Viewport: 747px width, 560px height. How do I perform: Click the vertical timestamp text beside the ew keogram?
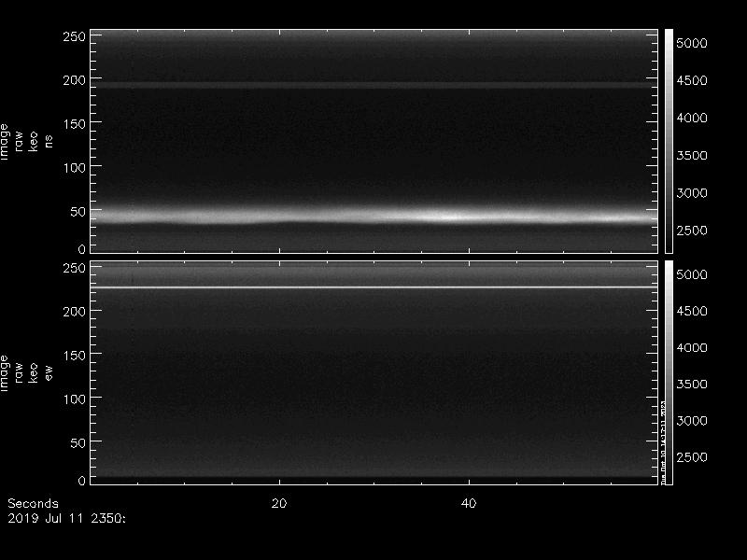coord(663,442)
